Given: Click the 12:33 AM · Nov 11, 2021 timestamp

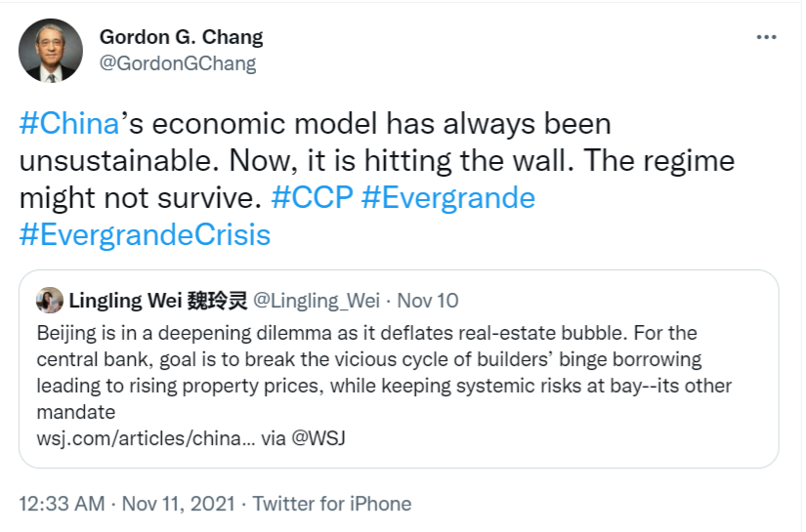Looking at the screenshot, I should 127,504.
